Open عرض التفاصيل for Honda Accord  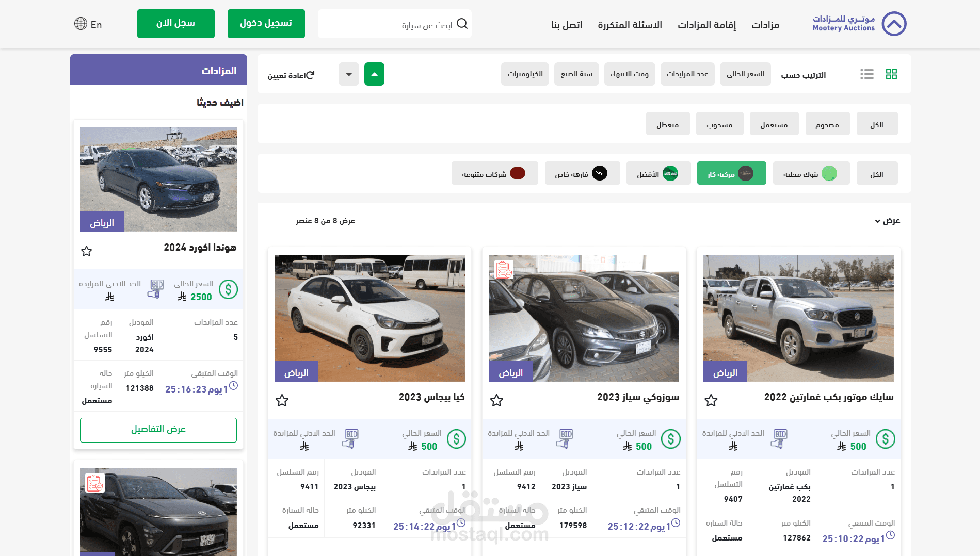click(x=158, y=430)
